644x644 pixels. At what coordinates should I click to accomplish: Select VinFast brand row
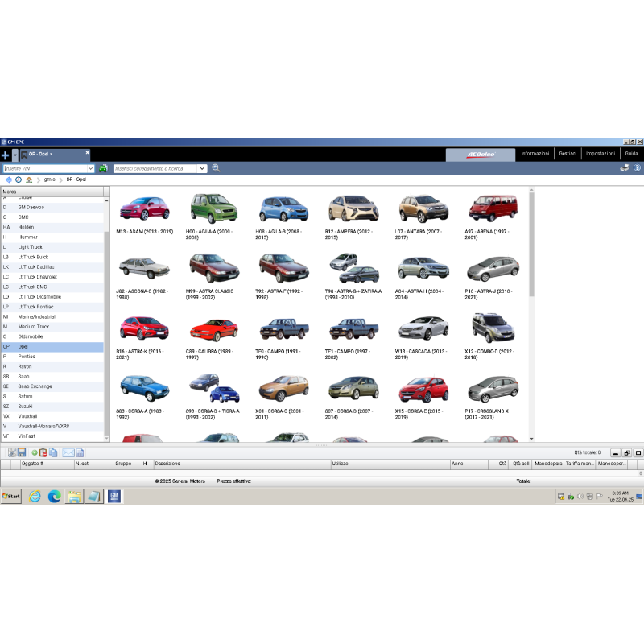pos(52,436)
